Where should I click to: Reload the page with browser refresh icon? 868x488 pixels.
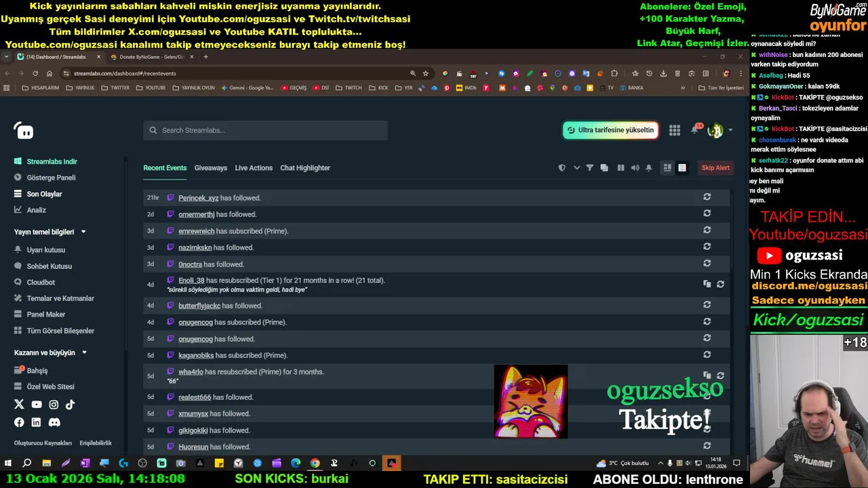35,73
